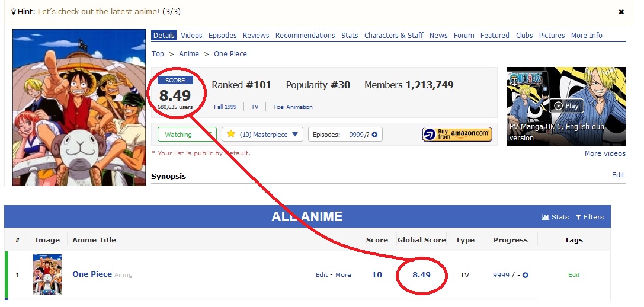Open Stats in the All Anime header
The width and height of the screenshot is (644, 307).
(x=555, y=217)
